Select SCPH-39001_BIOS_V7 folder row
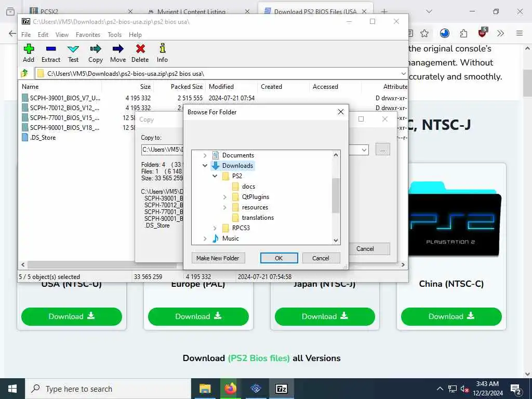Viewport: 532px width, 399px height. 61,98
